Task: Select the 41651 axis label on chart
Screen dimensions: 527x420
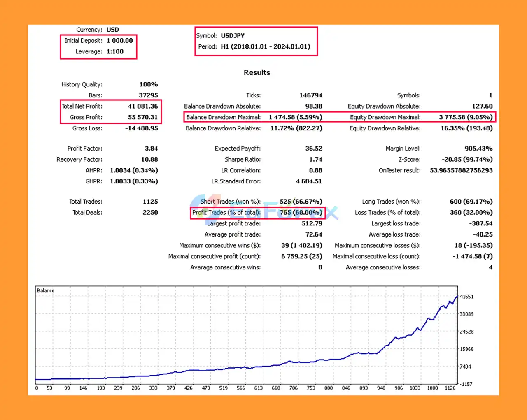Action: pos(470,297)
